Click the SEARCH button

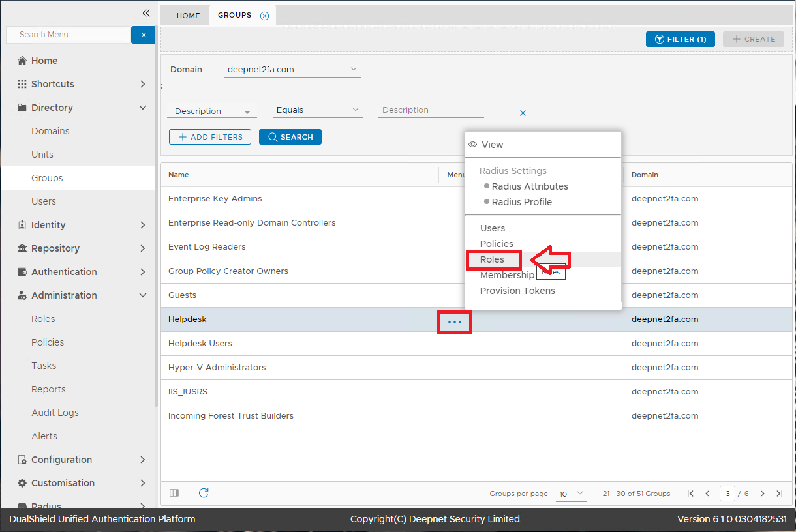pos(290,137)
